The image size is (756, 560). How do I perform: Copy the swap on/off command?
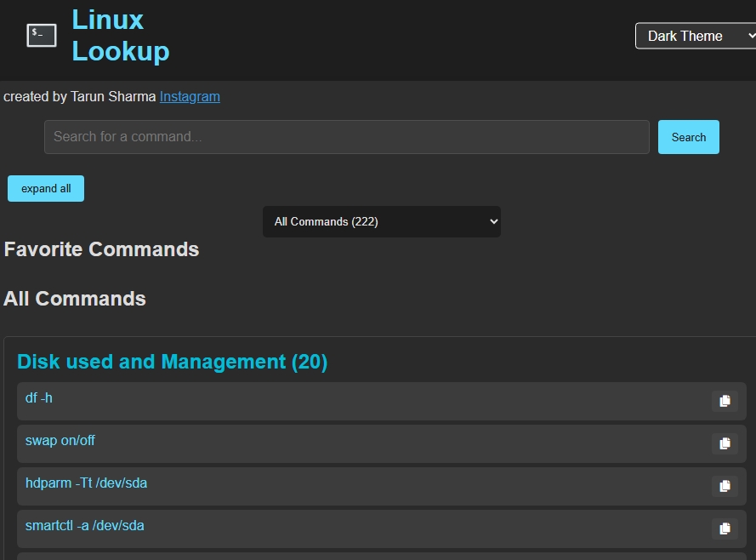point(725,443)
